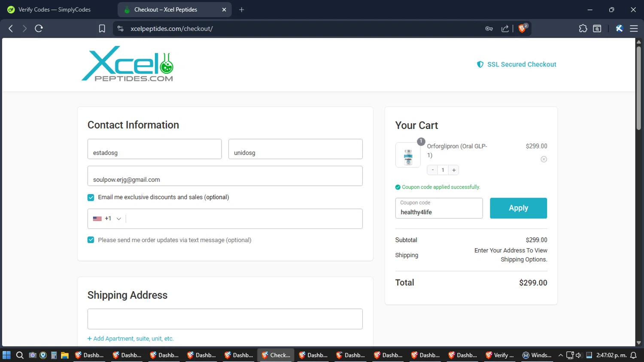This screenshot has width=644, height=362.
Task: Click the phone number input
Action: (244, 219)
